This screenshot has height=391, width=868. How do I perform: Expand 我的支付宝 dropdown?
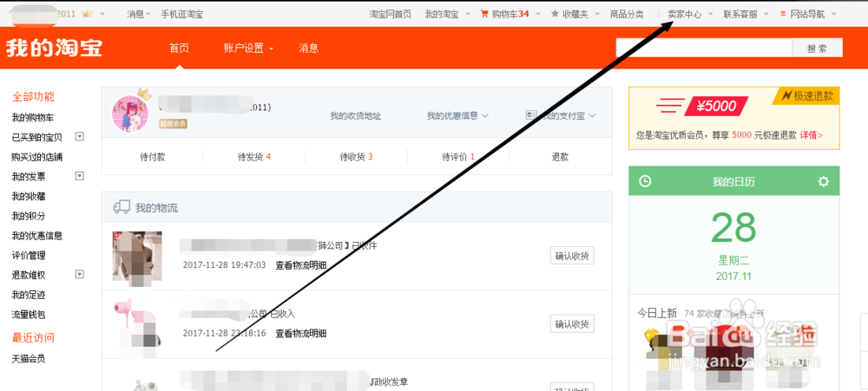tap(592, 115)
